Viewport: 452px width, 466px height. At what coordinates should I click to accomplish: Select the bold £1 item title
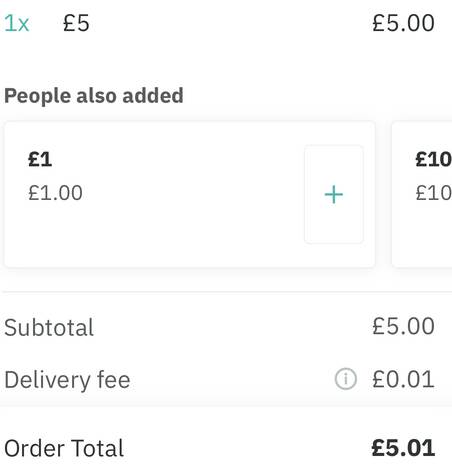coord(40,159)
